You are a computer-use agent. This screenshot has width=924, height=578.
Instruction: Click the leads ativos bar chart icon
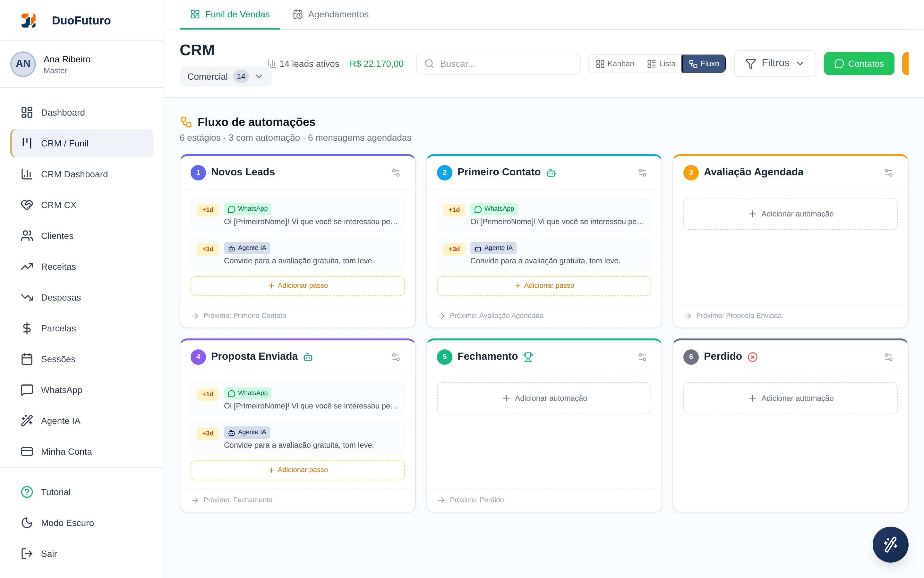point(271,64)
